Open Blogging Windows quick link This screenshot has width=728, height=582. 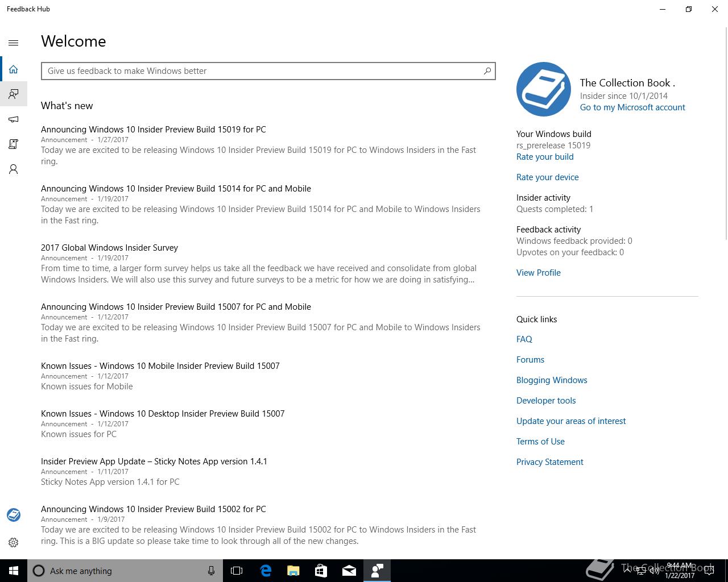(552, 380)
